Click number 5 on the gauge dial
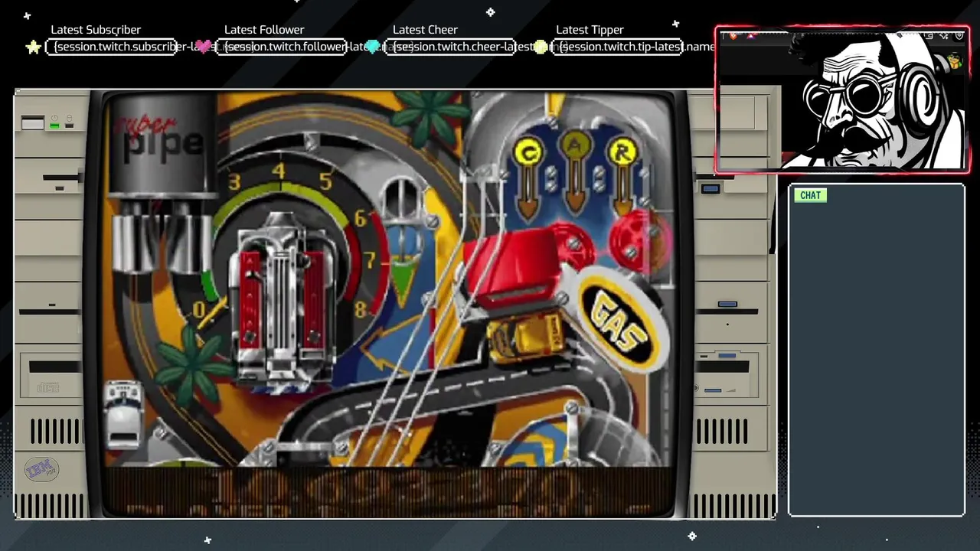The width and height of the screenshot is (980, 551). pyautogui.click(x=325, y=181)
